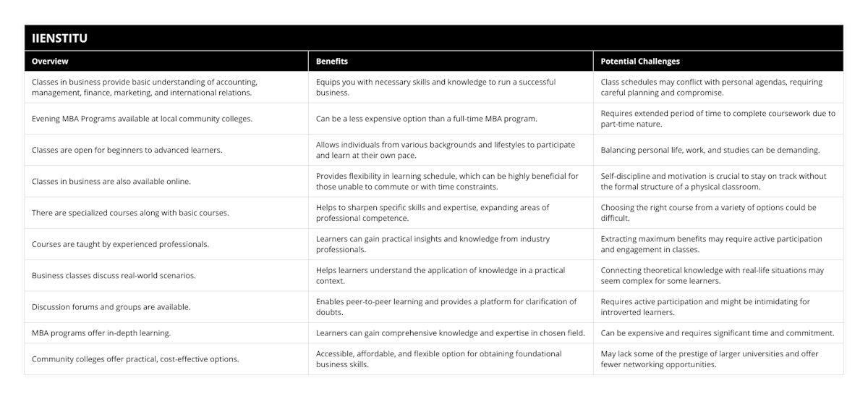
Task: Click the discussion forums and groups cell
Action: (166, 307)
